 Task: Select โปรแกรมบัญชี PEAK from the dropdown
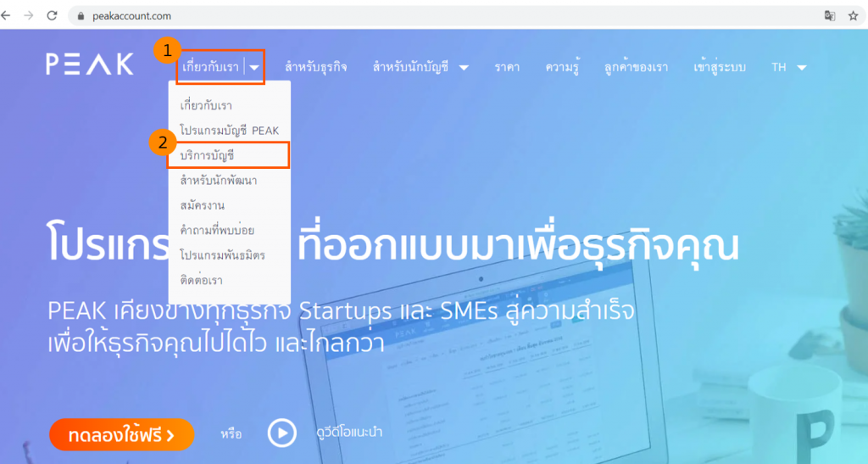tap(229, 131)
